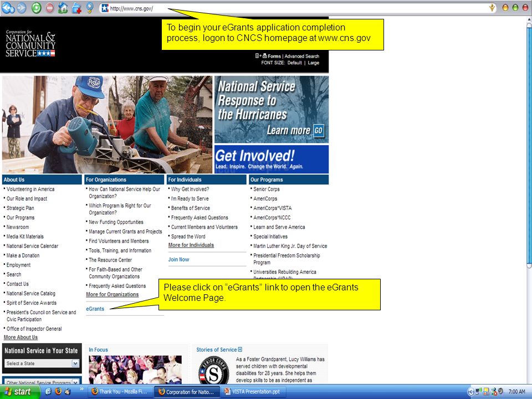Click the Senior Corps circular logo
The image size is (532, 399).
coord(214,370)
